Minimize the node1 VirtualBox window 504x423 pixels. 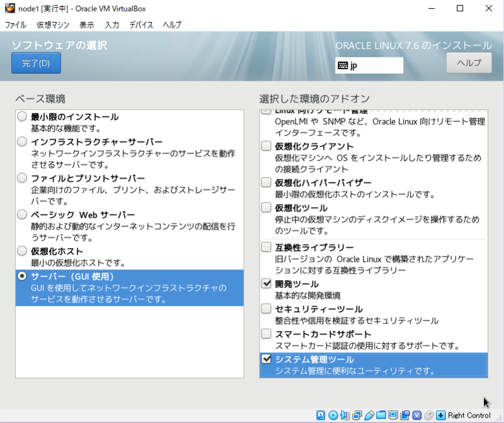point(432,8)
